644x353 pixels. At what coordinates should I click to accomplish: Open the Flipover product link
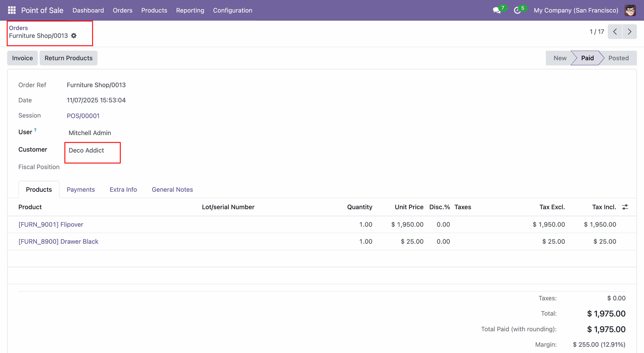click(51, 224)
